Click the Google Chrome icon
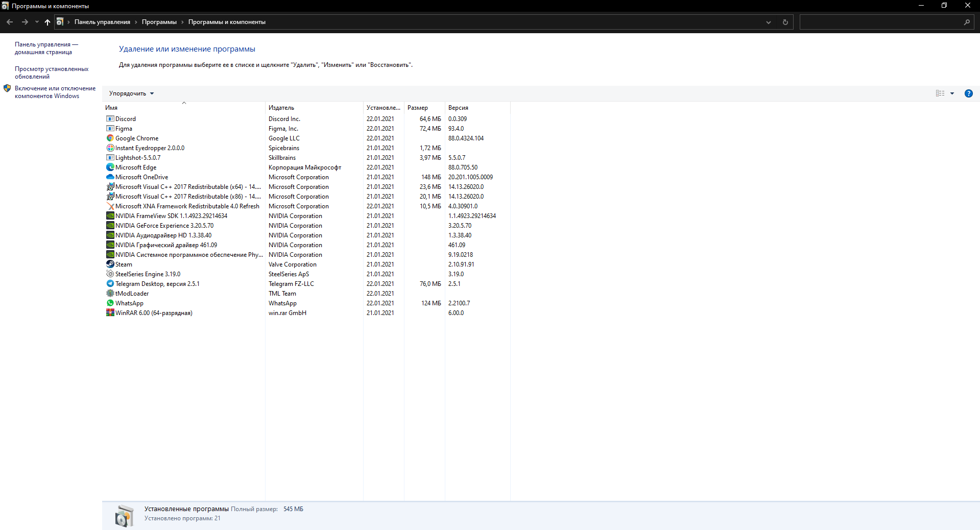This screenshot has width=980, height=530. point(110,138)
